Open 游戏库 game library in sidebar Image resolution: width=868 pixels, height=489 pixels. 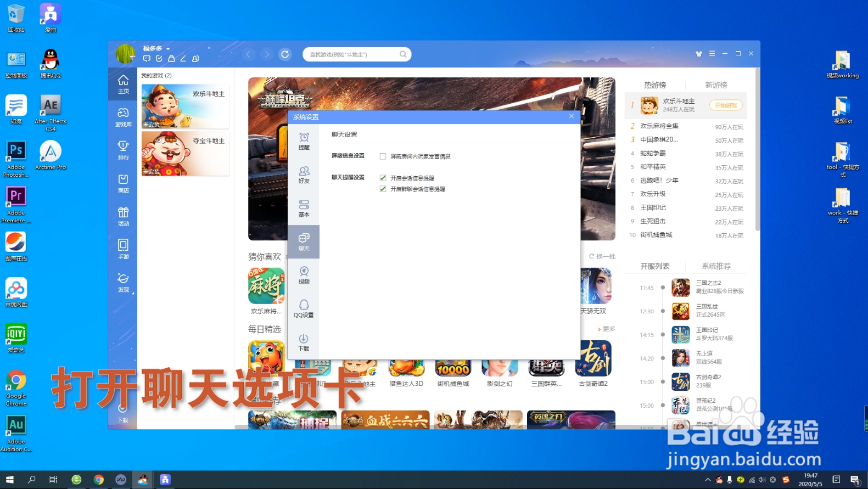click(x=123, y=117)
